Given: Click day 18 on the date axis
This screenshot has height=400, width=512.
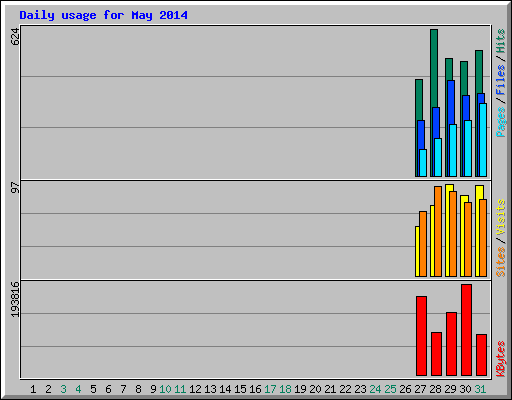Looking at the screenshot, I should click(x=285, y=389).
